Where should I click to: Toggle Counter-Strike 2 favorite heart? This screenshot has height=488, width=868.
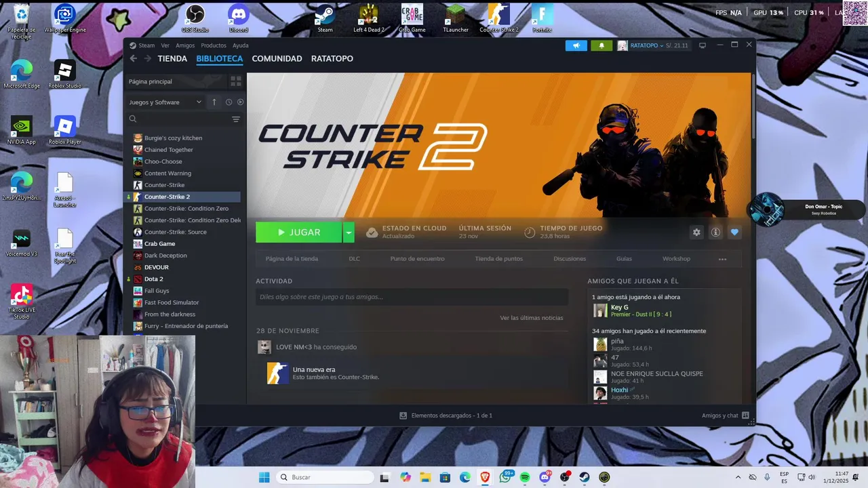point(734,232)
